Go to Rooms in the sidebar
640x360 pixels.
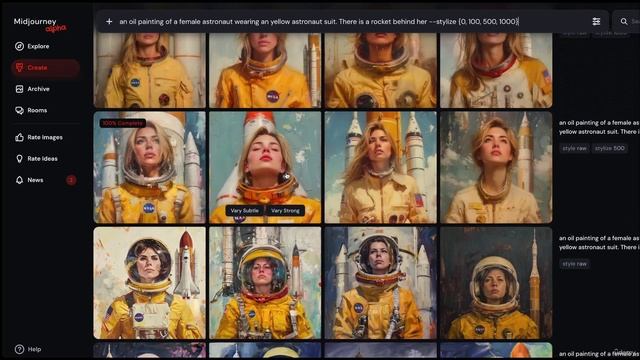click(37, 110)
